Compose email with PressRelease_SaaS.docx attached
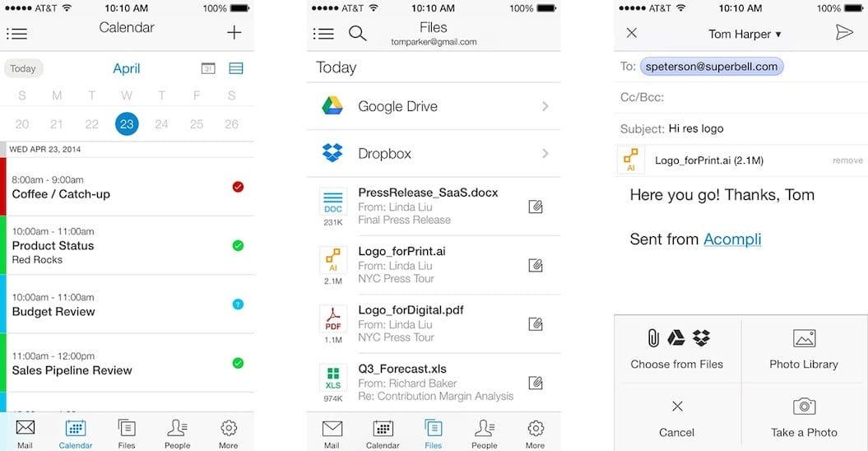This screenshot has width=868, height=451. pyautogui.click(x=536, y=207)
